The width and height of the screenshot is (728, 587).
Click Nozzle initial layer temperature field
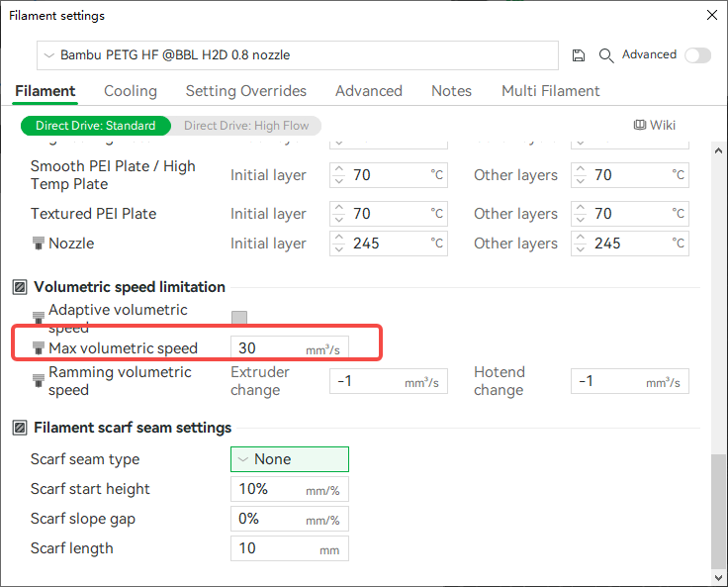tap(389, 244)
